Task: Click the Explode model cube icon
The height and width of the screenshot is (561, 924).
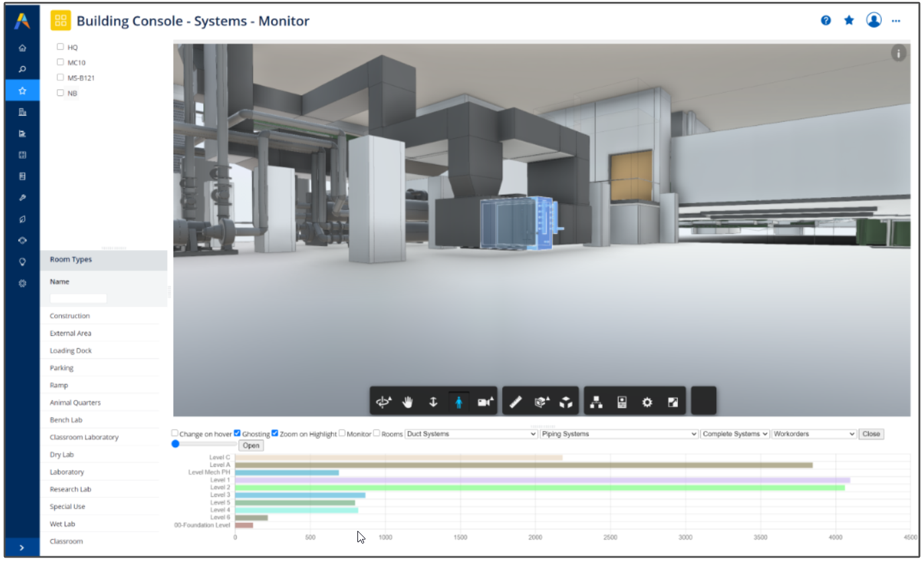Action: 567,402
